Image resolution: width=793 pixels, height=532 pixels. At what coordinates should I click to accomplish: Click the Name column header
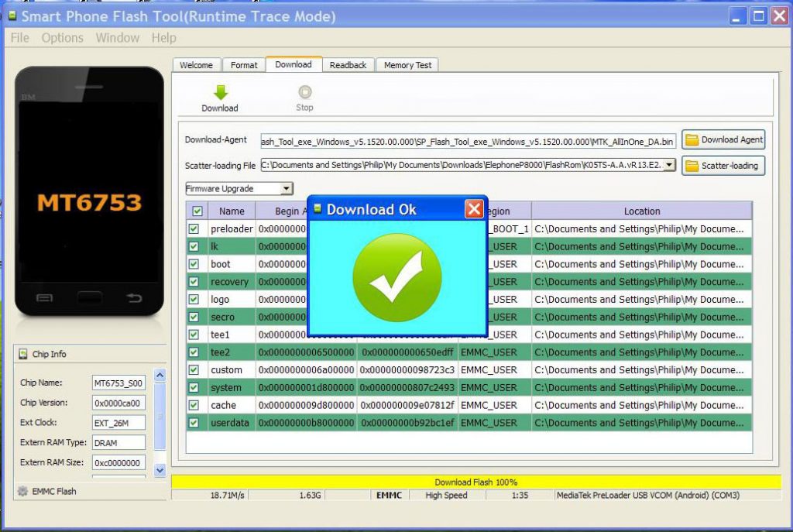[x=232, y=211]
